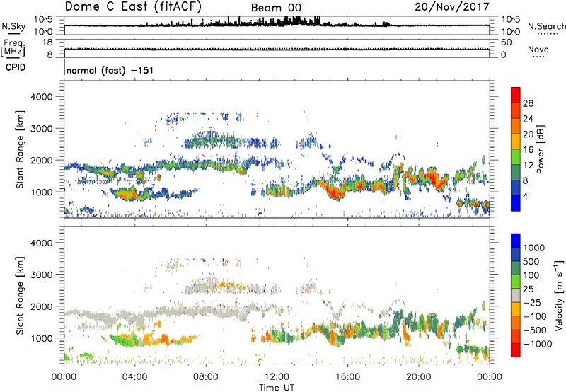This screenshot has height=392, width=566.
Task: Click the red bottom of the velocity colorbar
Action: pos(516,350)
